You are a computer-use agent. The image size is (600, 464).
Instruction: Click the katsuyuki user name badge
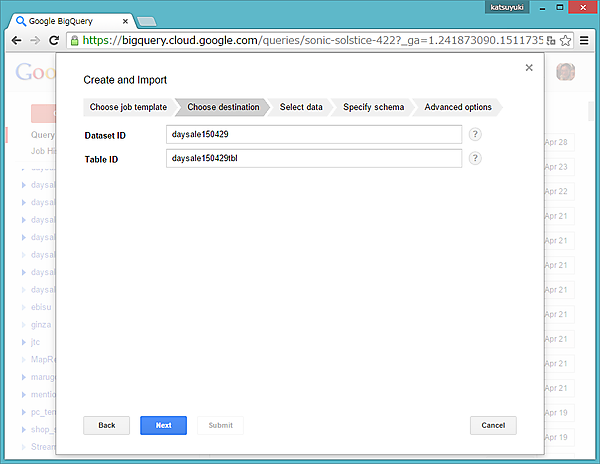tap(507, 7)
